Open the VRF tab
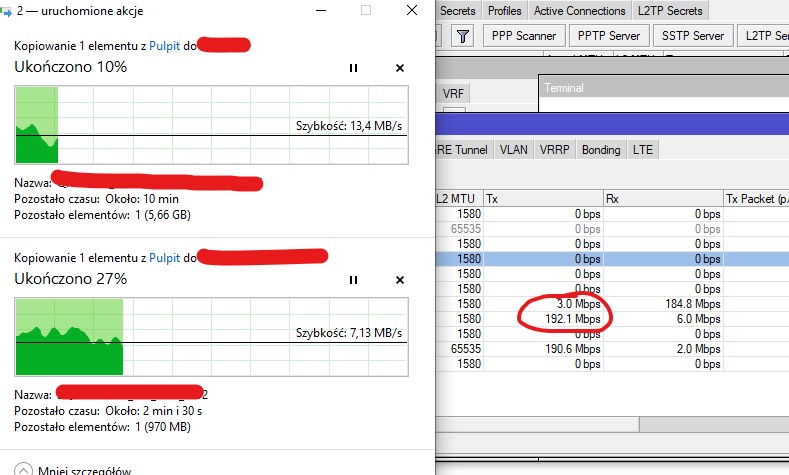The width and height of the screenshot is (789, 475). tap(453, 94)
